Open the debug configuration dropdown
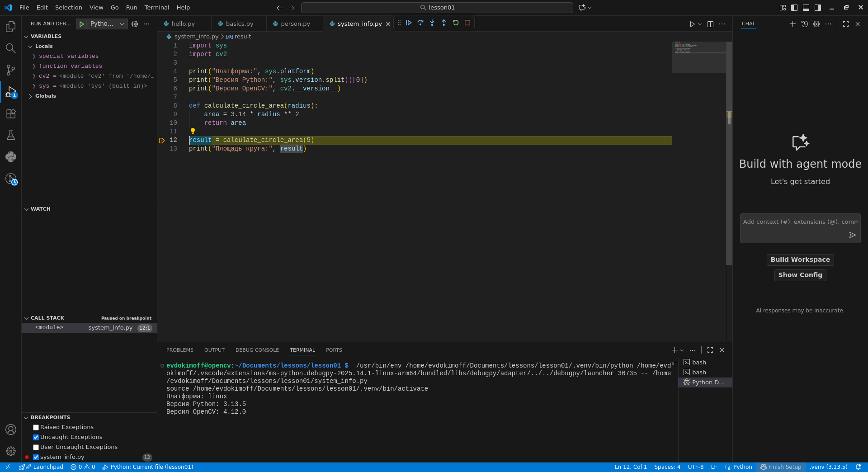The width and height of the screenshot is (868, 472). coord(122,24)
